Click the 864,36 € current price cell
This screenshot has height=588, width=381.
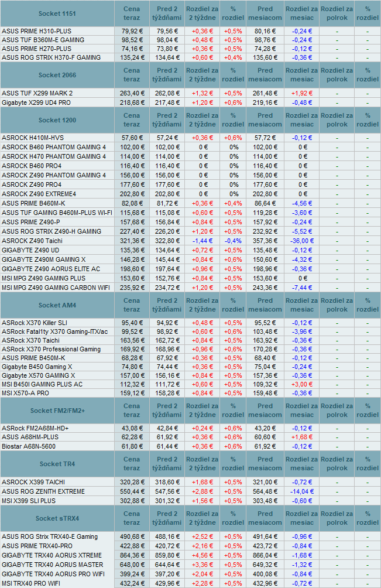[x=132, y=556]
